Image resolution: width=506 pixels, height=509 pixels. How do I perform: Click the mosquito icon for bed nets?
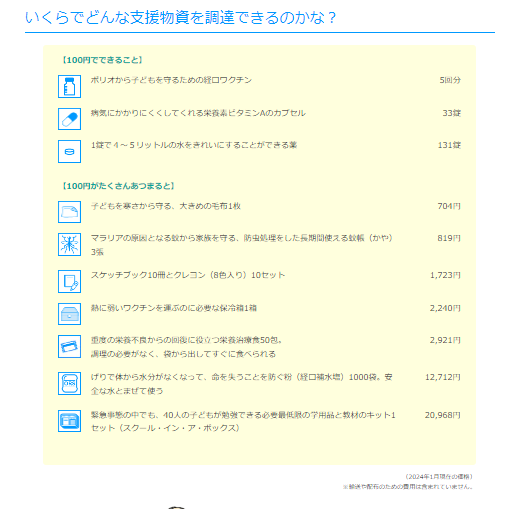(69, 244)
